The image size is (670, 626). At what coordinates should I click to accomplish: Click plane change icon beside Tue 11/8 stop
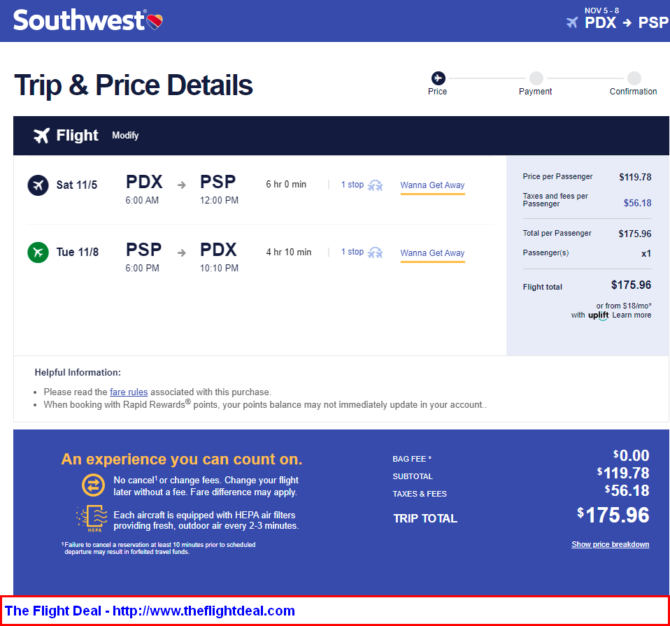coord(376,253)
